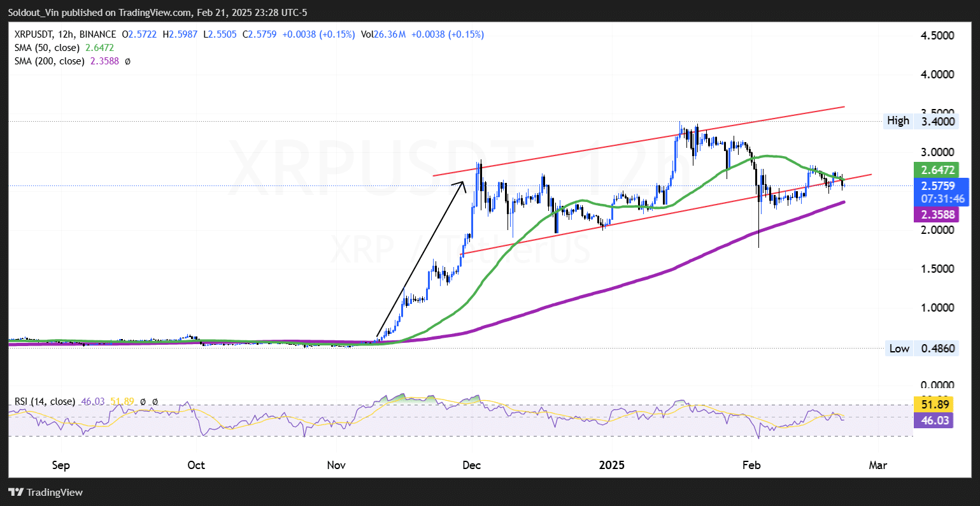Click the TradingView logo at the bottom
The image size is (980, 506).
pos(46,492)
